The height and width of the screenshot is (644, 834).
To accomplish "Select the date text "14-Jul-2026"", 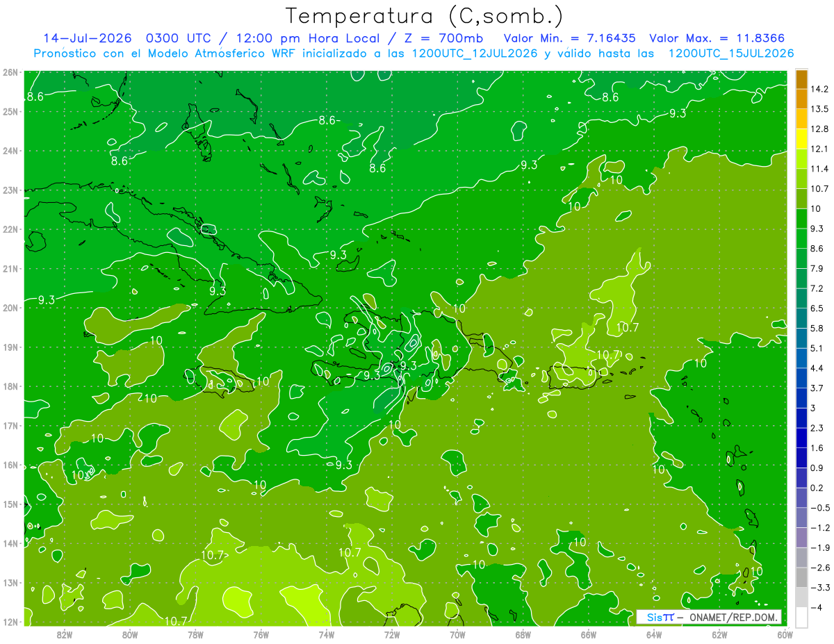I will (x=88, y=38).
